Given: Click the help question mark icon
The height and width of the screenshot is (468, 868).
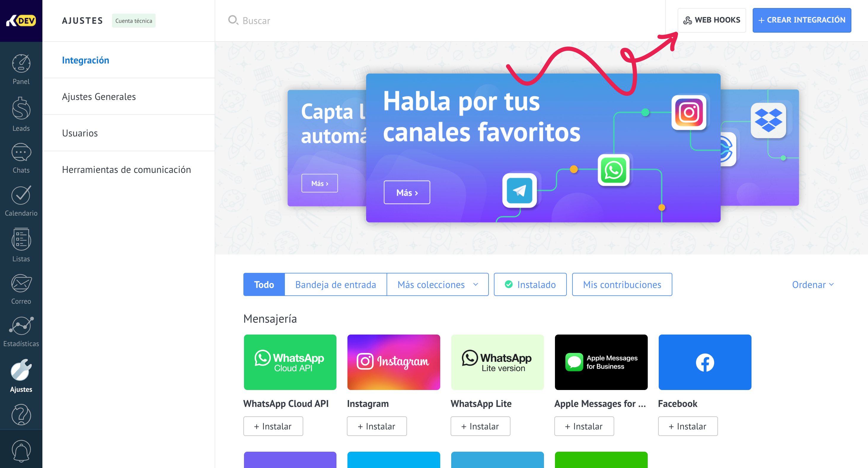Looking at the screenshot, I should click(21, 415).
